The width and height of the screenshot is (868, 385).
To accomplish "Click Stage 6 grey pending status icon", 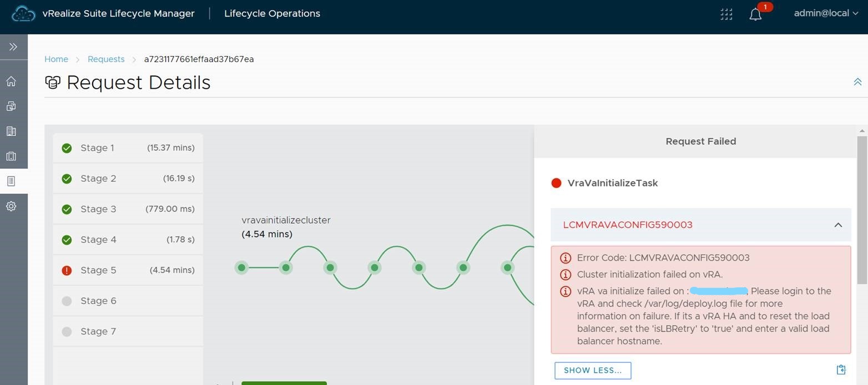I will click(67, 301).
